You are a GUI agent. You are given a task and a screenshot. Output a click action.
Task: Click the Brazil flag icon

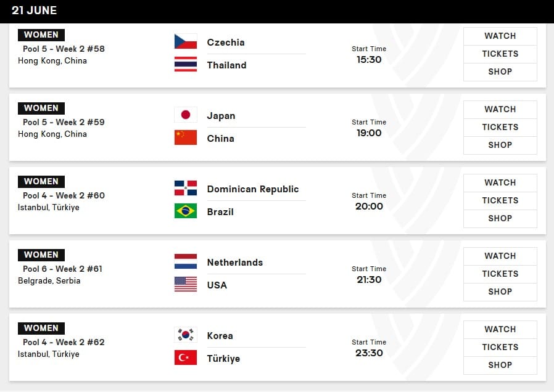point(186,211)
